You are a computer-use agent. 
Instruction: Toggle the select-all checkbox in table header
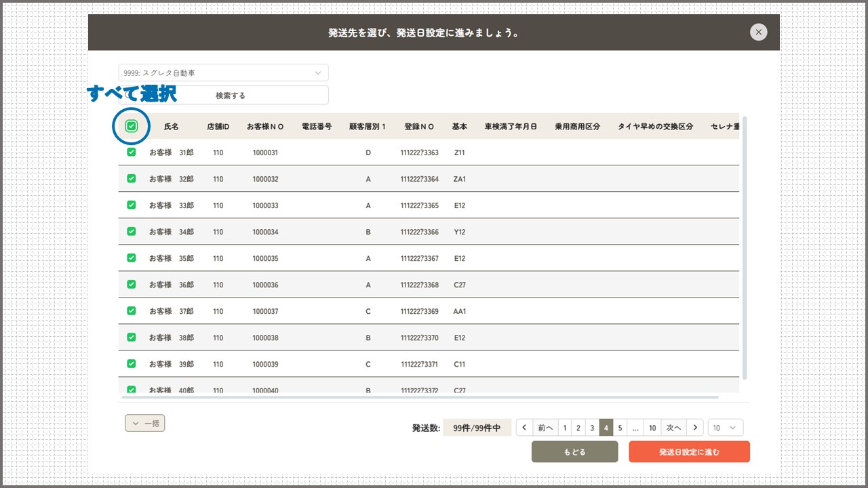132,126
